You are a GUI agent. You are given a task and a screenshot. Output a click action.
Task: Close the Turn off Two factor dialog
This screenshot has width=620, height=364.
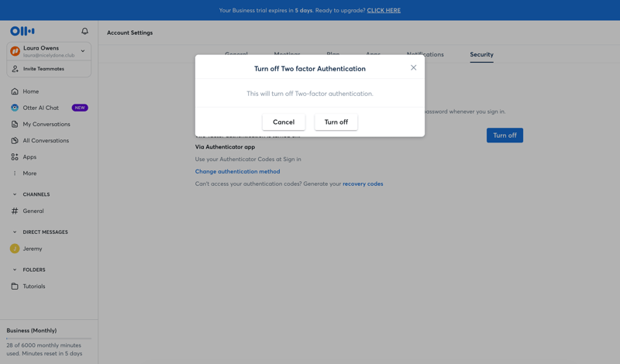tap(414, 67)
